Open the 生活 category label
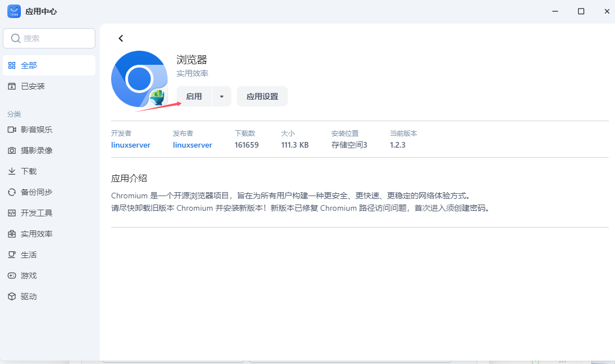 point(29,255)
